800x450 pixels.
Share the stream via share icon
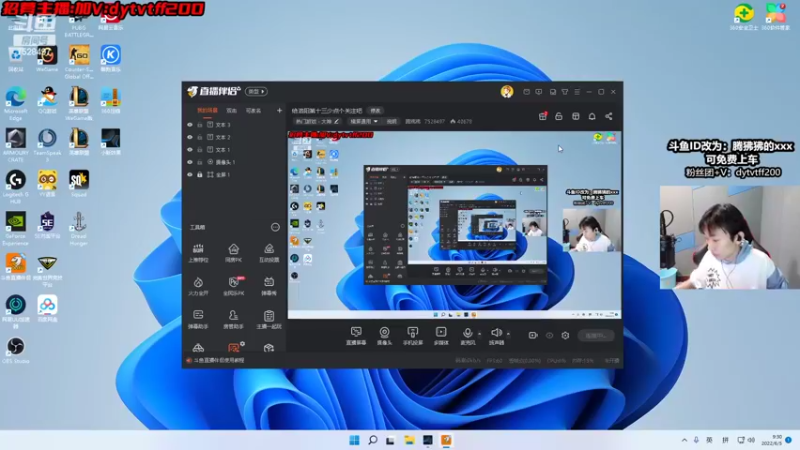(x=609, y=116)
